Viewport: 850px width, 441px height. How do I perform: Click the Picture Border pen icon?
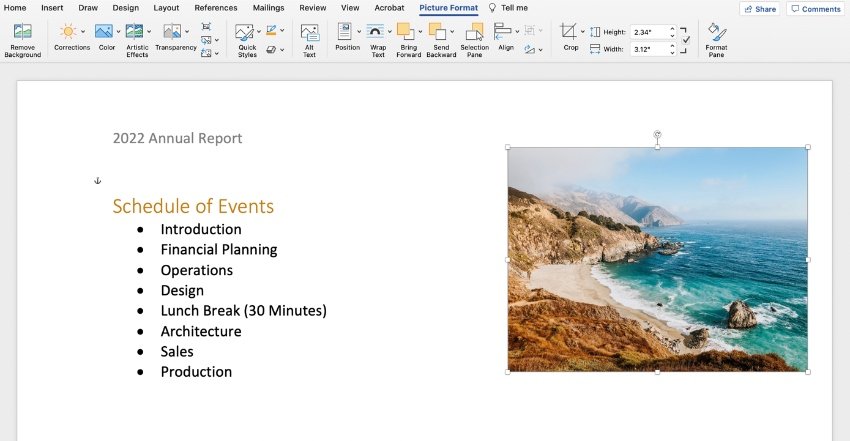click(x=271, y=31)
